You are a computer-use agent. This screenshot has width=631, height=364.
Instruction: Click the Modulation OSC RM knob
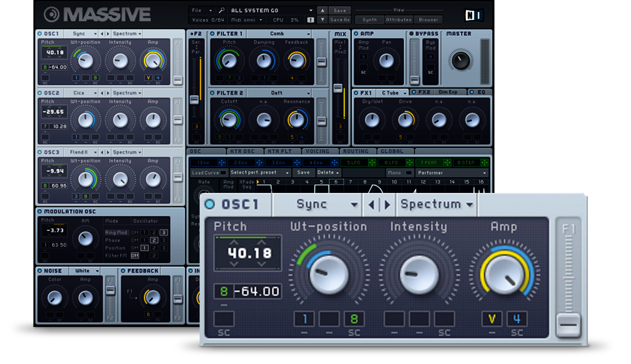point(86,238)
